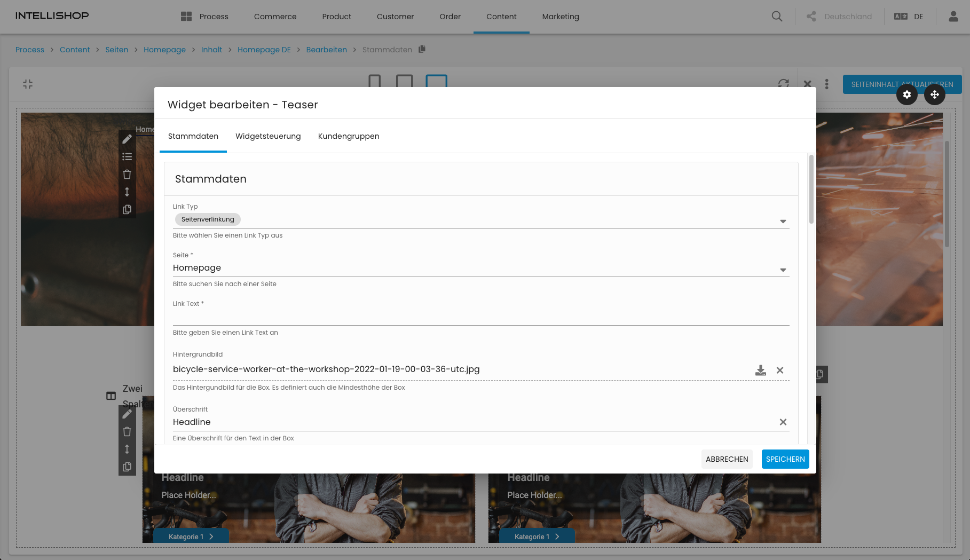This screenshot has height=560, width=970.
Task: Click the SPEICHERN button
Action: pos(785,459)
